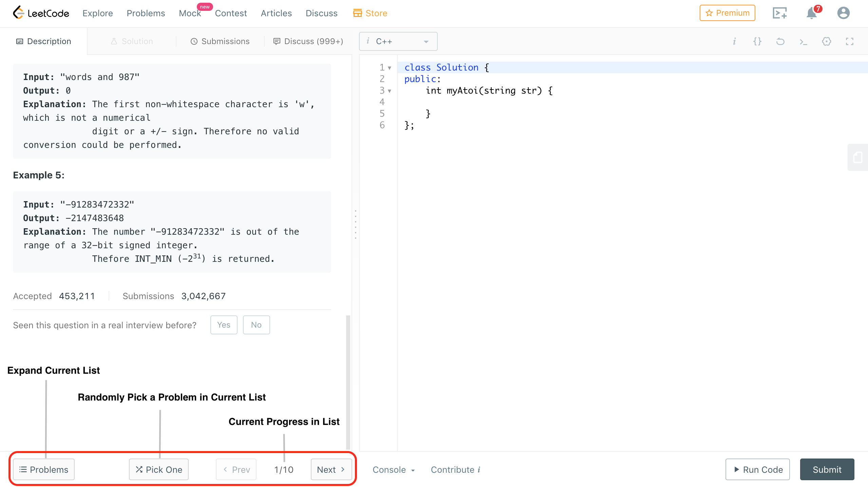Expand the Console dropdown

(394, 470)
